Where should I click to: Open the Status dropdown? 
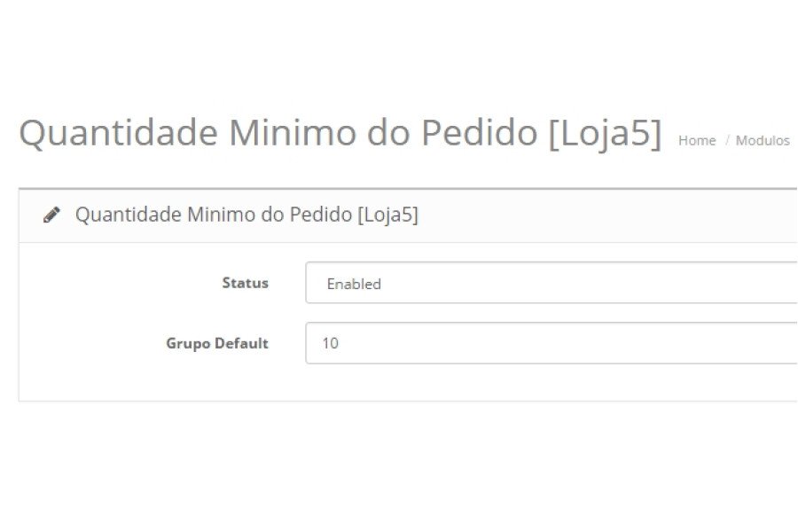(x=552, y=283)
